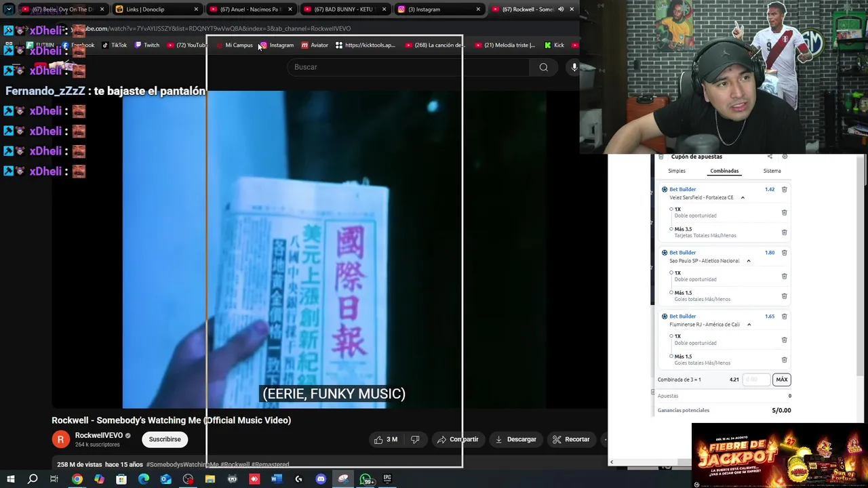
Task: Mute the Rockwell tab via speaker icon
Action: 561,9
